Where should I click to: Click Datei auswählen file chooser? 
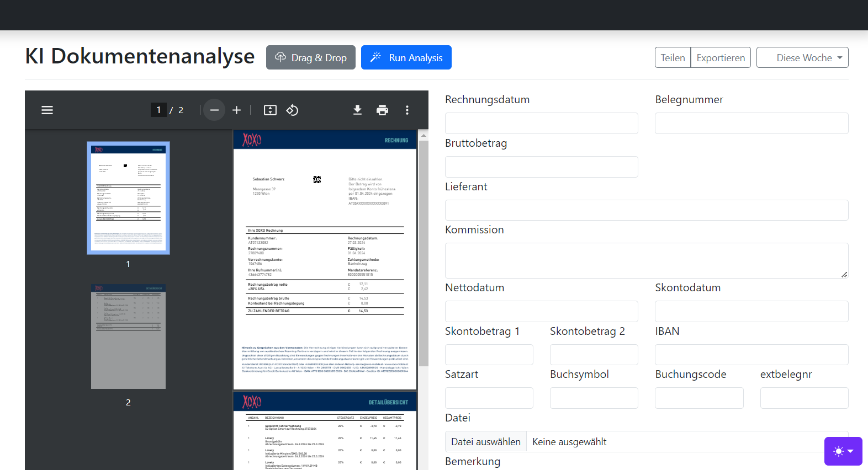click(x=485, y=442)
